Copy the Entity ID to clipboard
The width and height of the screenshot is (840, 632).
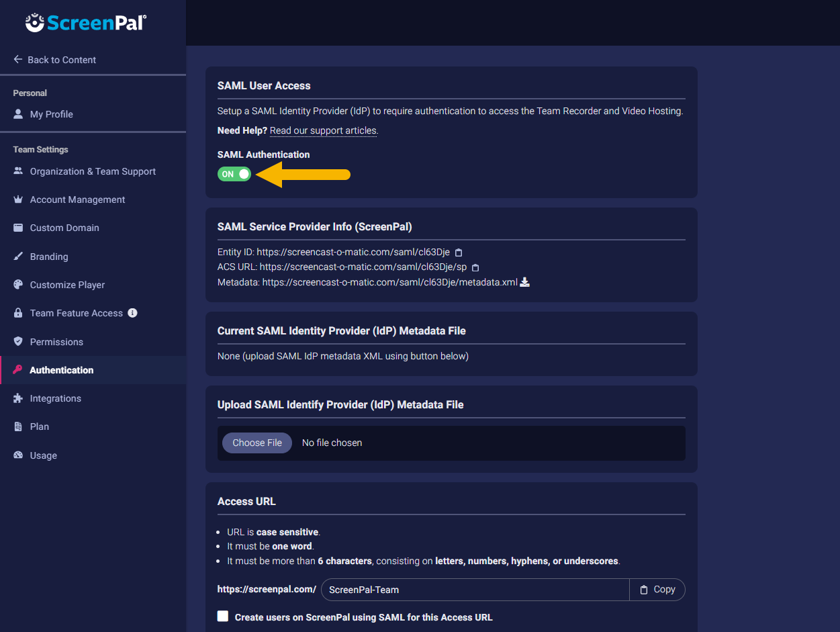(x=459, y=253)
